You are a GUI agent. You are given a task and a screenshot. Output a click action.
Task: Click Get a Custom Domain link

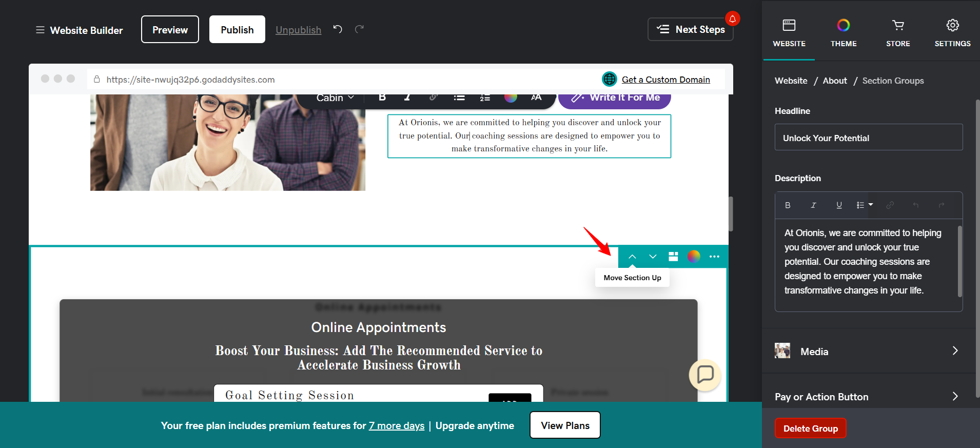(665, 80)
